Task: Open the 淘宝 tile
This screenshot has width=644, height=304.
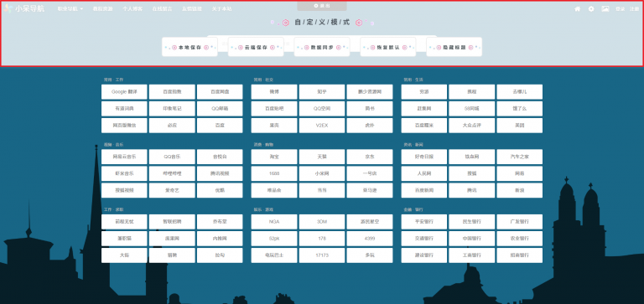Action: [274, 157]
